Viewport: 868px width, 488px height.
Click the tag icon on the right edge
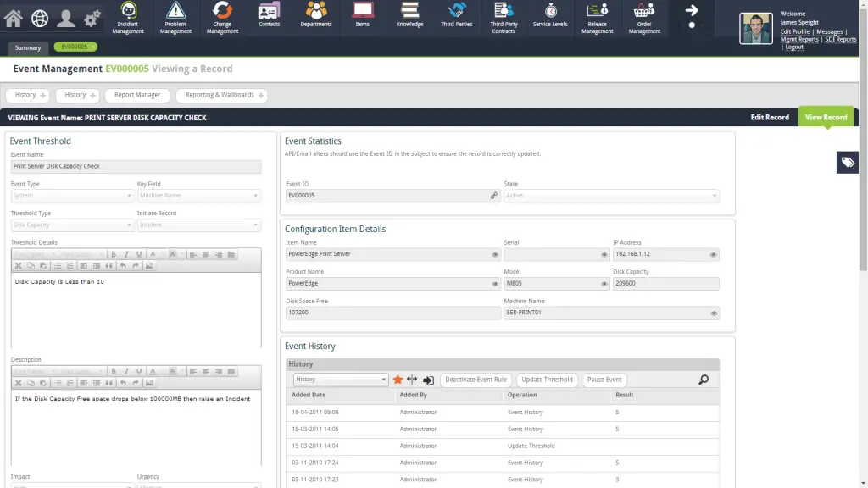click(x=848, y=162)
